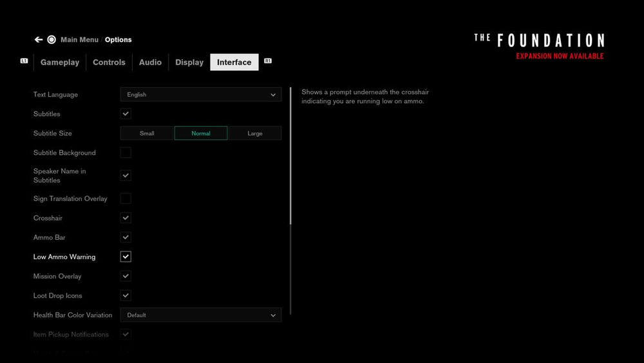Image resolution: width=644 pixels, height=363 pixels.
Task: Click the Options breadcrumb label
Action: pyautogui.click(x=118, y=39)
